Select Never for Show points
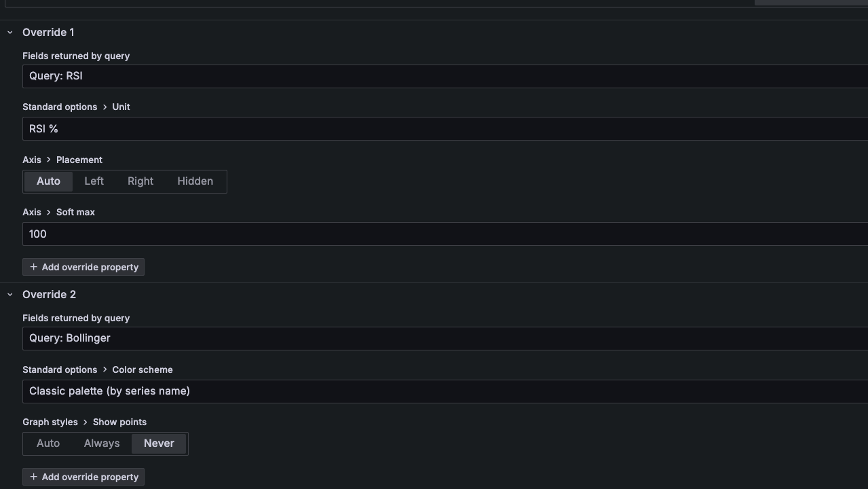868x489 pixels. click(158, 443)
